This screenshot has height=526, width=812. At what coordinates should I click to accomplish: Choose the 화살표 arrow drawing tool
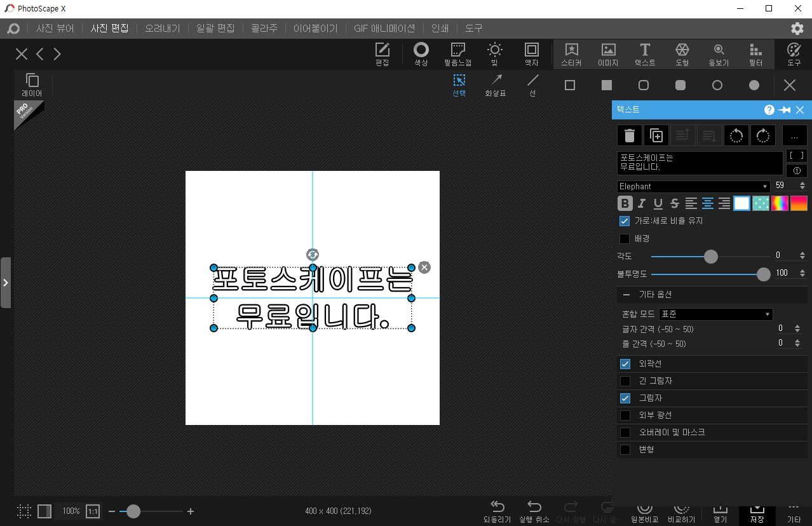coord(496,84)
